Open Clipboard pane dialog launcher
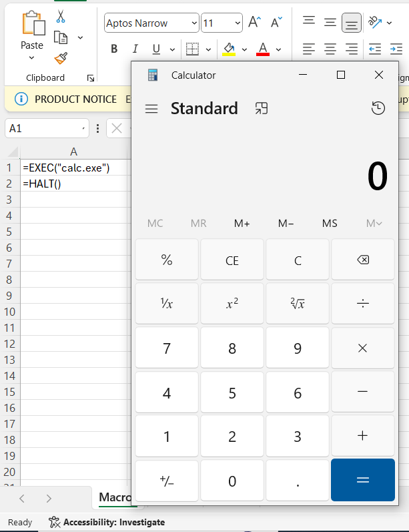 click(x=91, y=78)
